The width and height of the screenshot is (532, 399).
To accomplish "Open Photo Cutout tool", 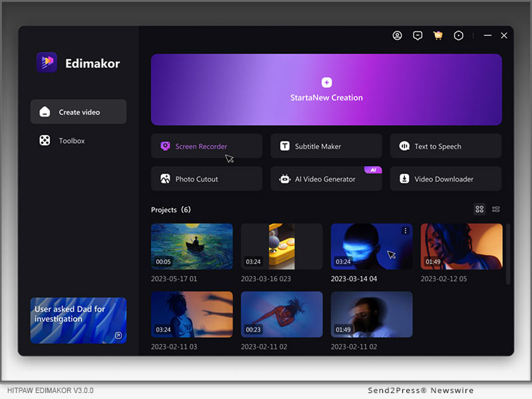I will tap(206, 179).
